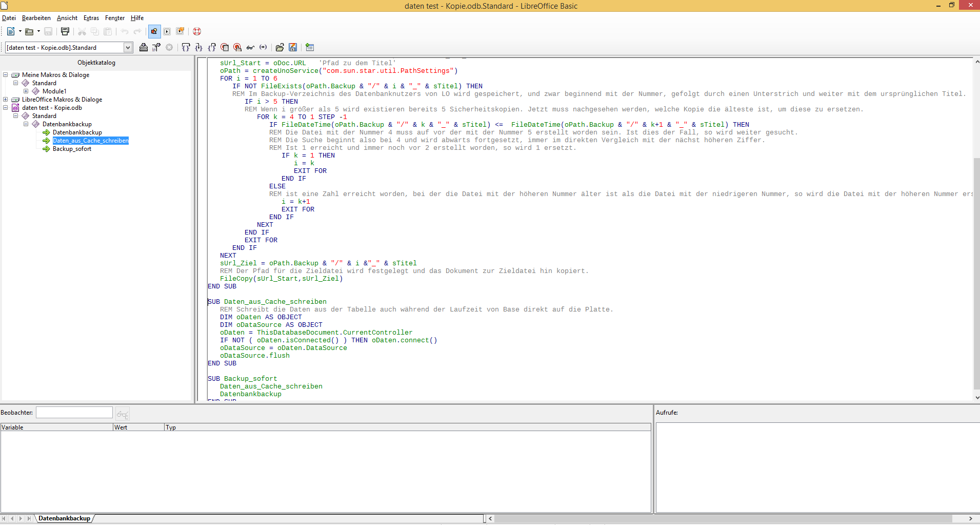Switch to Datenbankbackup module tab

pyautogui.click(x=65, y=518)
